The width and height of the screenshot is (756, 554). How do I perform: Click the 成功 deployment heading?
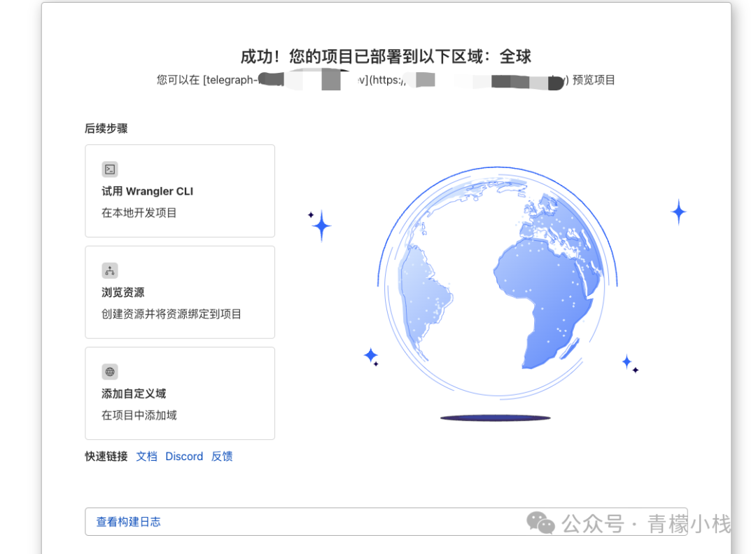point(386,57)
